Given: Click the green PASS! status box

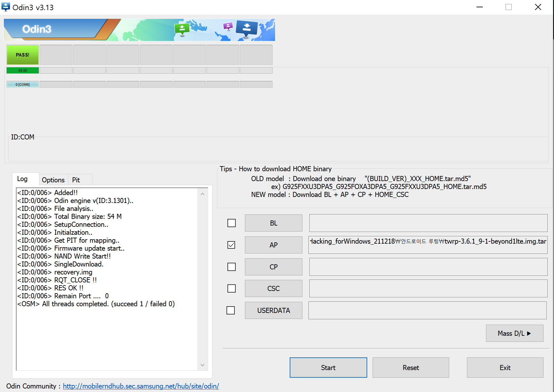Looking at the screenshot, I should (23, 55).
